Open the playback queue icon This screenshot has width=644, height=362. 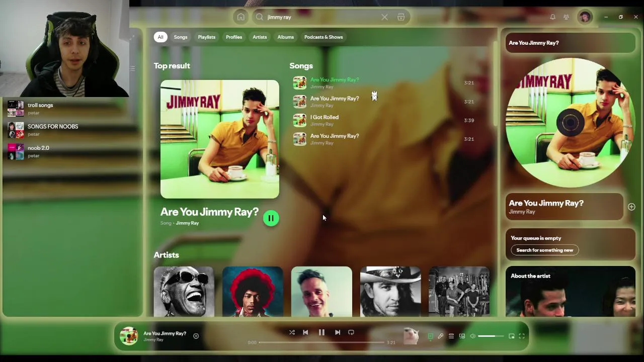(x=451, y=336)
